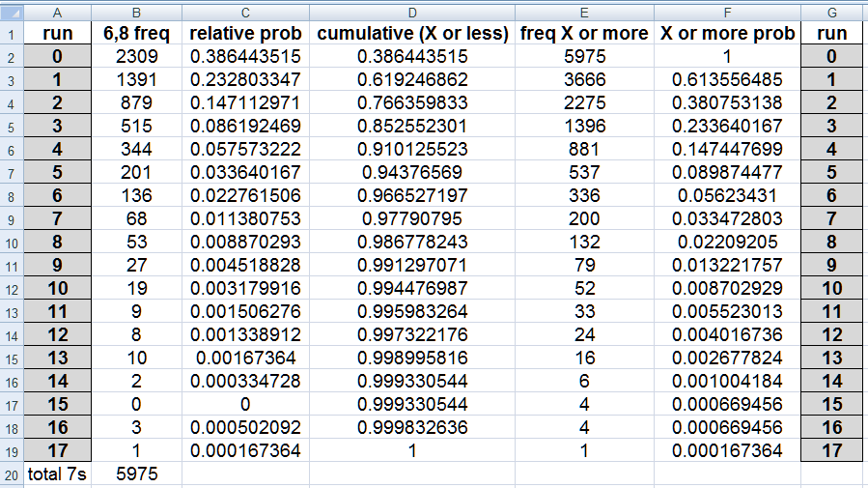The height and width of the screenshot is (488, 868).
Task: Select cell with value 0.613556485
Action: pos(727,80)
